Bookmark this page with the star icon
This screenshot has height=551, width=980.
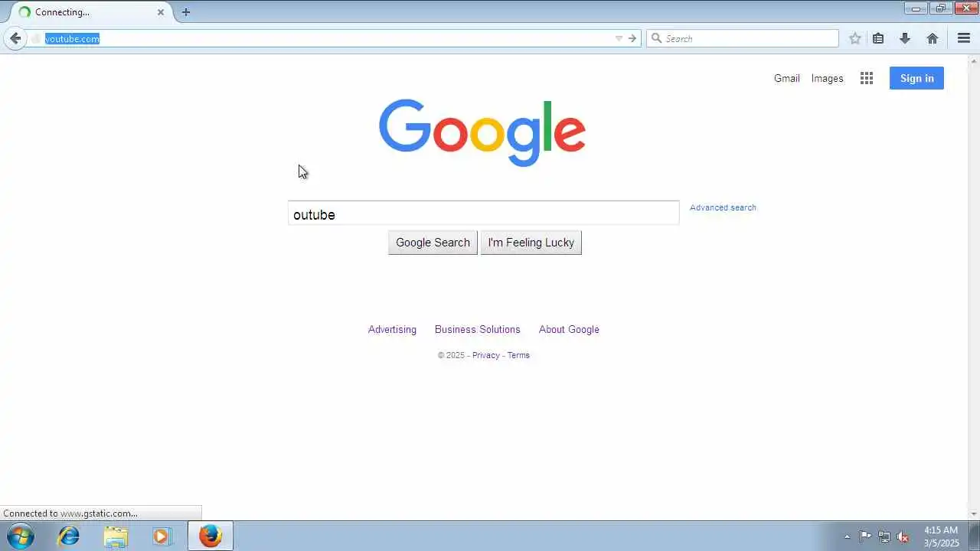[855, 38]
